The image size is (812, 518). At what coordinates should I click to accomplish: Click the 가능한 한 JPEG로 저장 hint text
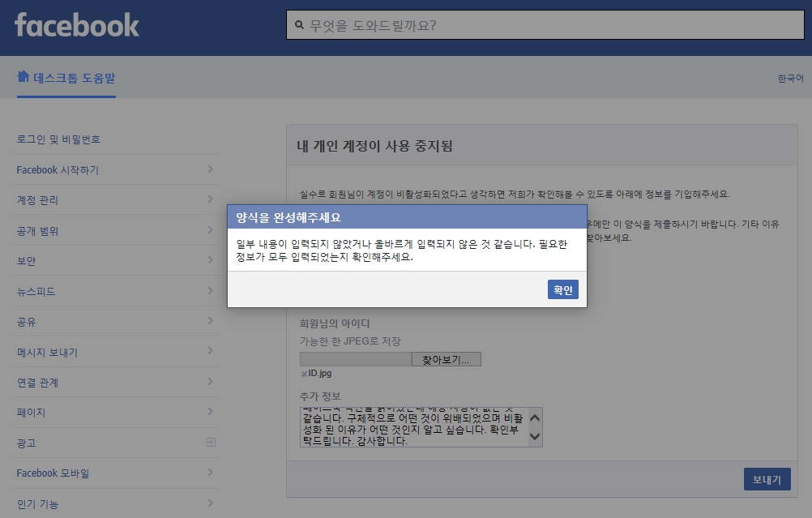[x=350, y=341]
